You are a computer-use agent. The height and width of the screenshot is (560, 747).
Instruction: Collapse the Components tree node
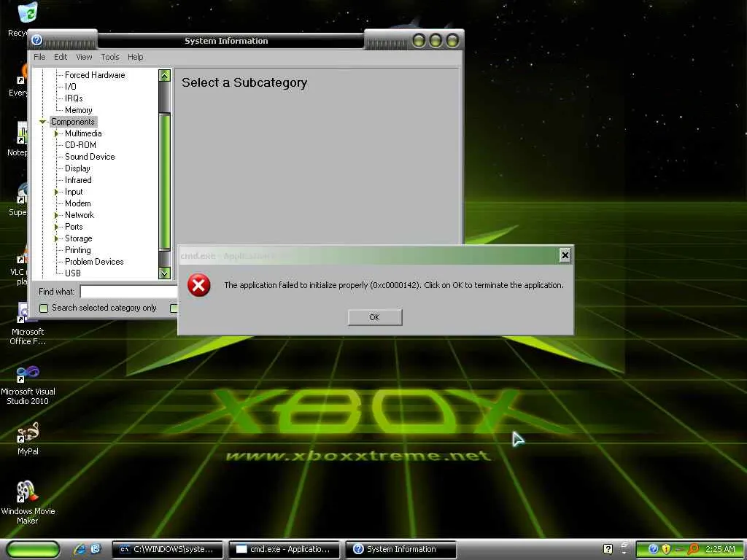42,122
